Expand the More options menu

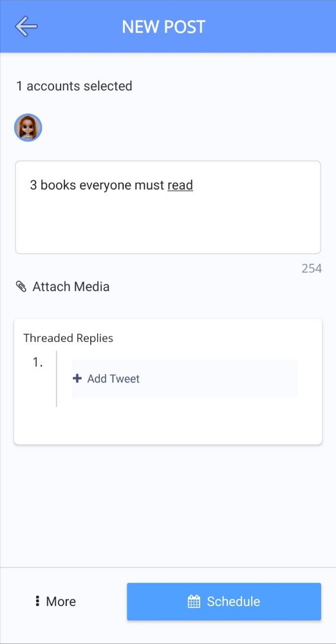click(x=56, y=601)
